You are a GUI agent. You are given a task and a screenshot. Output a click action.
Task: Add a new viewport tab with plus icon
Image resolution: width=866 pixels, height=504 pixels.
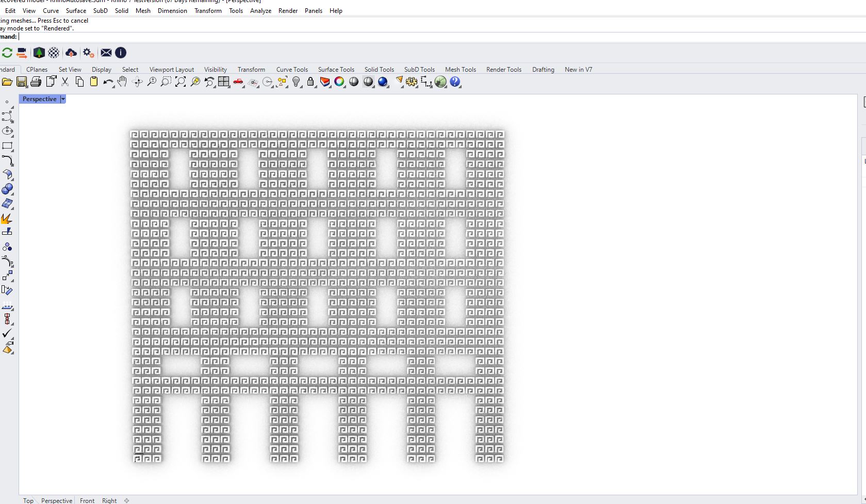click(127, 500)
